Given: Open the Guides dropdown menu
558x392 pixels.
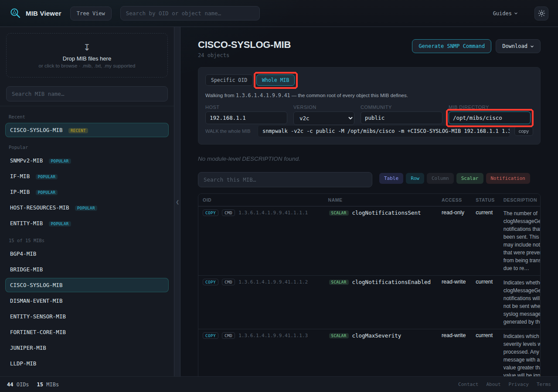Looking at the screenshot, I should point(505,14).
